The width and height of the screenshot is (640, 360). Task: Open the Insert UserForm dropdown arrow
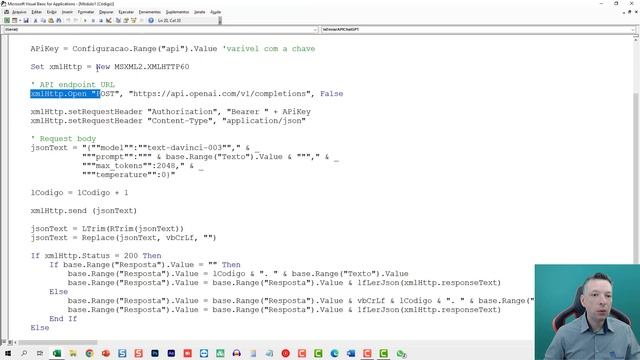coord(20,20)
